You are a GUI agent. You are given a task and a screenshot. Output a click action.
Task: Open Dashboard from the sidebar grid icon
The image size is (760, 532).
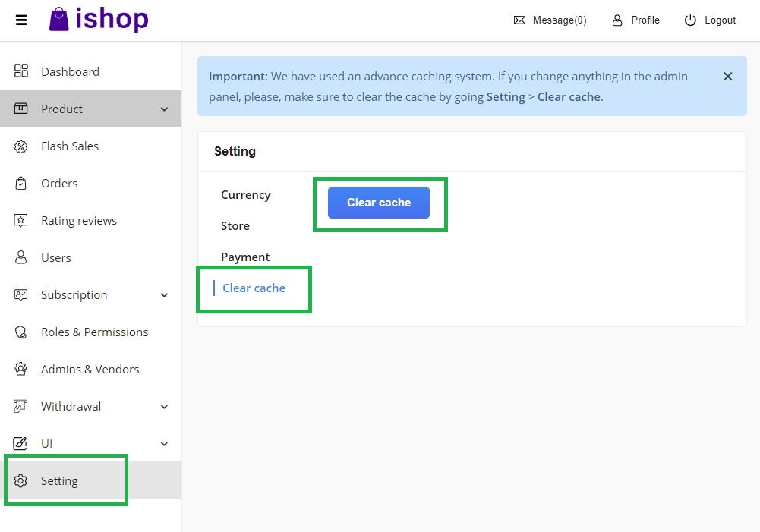pyautogui.click(x=21, y=71)
